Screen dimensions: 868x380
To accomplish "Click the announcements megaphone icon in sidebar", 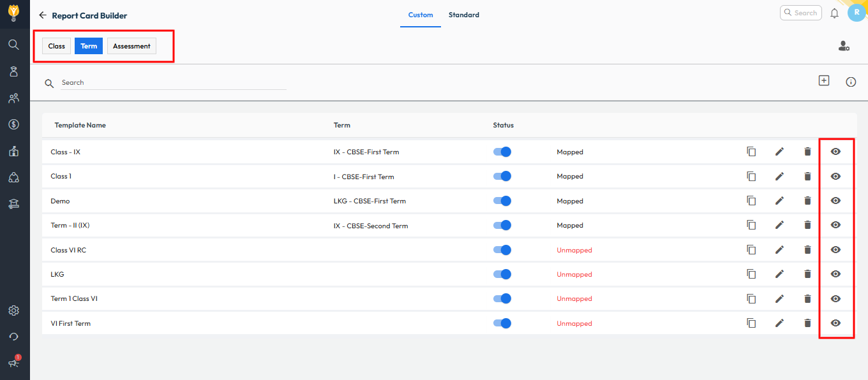I will point(13,362).
